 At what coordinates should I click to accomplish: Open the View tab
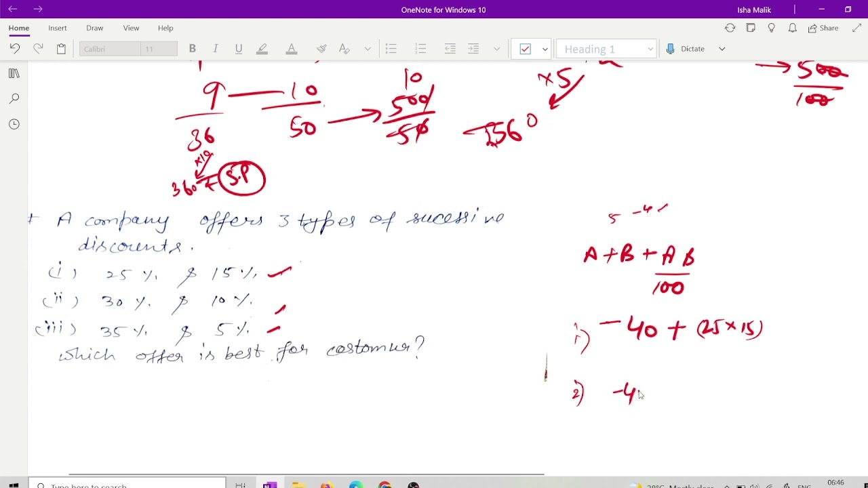coord(131,28)
